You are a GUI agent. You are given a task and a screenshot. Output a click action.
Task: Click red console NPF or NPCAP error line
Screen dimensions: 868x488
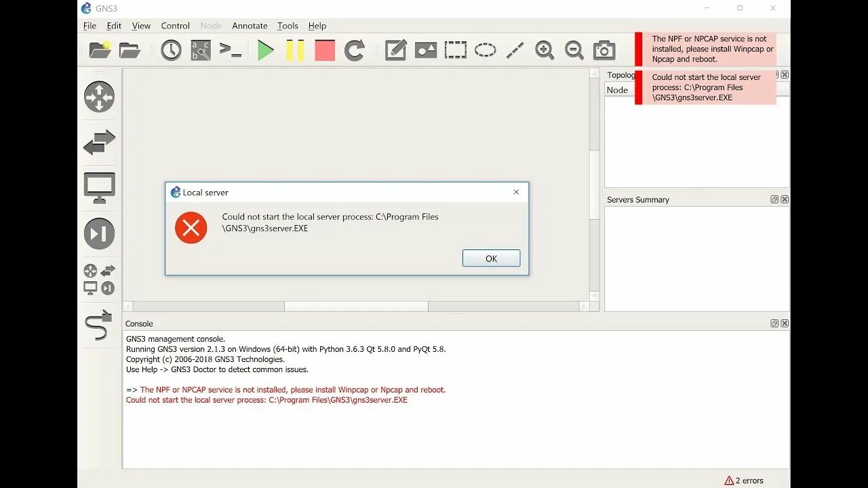point(293,390)
